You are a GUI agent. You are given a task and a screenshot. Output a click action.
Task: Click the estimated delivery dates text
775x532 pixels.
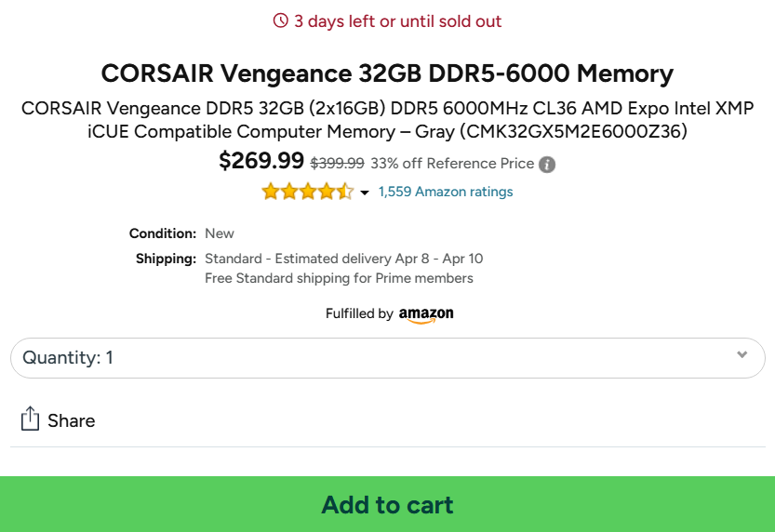pos(344,259)
